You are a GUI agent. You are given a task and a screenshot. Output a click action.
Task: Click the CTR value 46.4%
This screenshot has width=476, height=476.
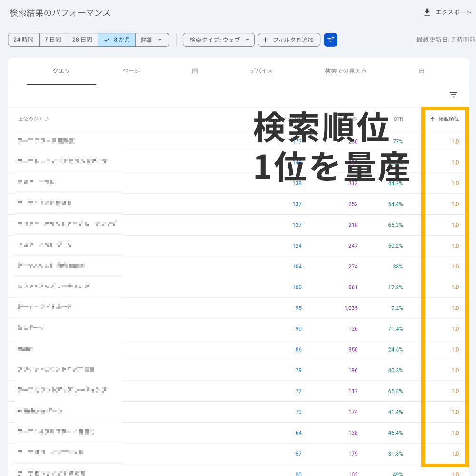click(x=396, y=433)
